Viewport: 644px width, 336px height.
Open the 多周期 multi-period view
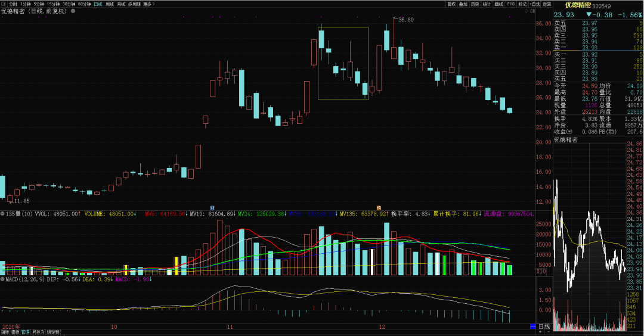click(x=134, y=4)
